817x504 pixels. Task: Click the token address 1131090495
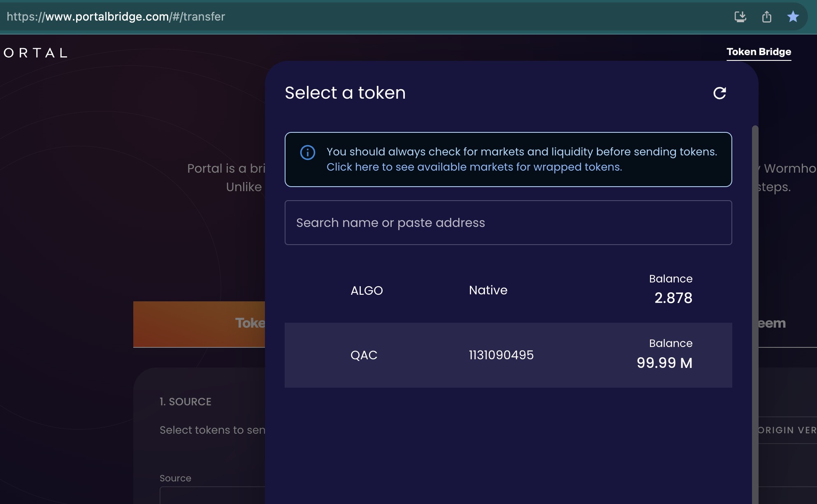500,355
